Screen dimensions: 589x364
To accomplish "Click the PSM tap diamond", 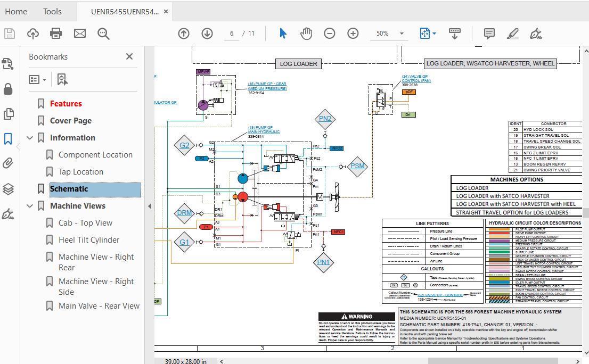I will pyautogui.click(x=357, y=166).
